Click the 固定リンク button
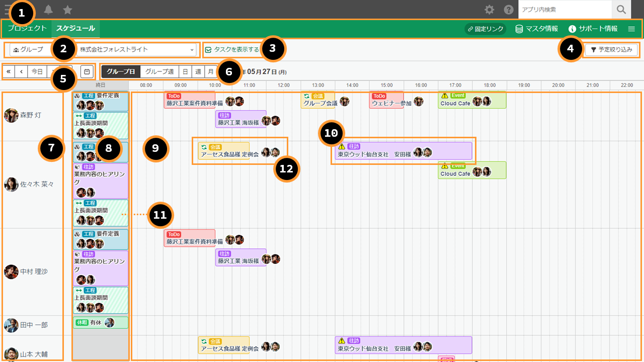Image resolution: width=644 pixels, height=362 pixels. click(x=485, y=29)
